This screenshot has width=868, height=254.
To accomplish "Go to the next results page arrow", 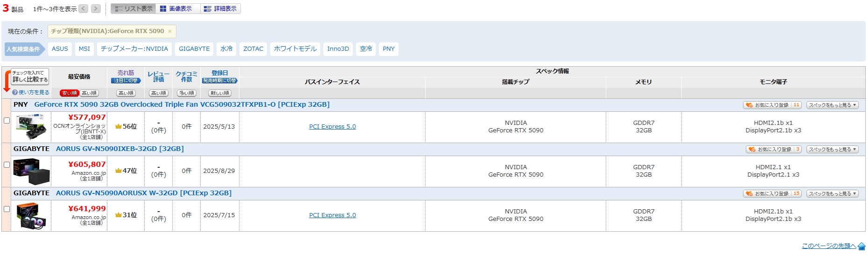I will (96, 8).
